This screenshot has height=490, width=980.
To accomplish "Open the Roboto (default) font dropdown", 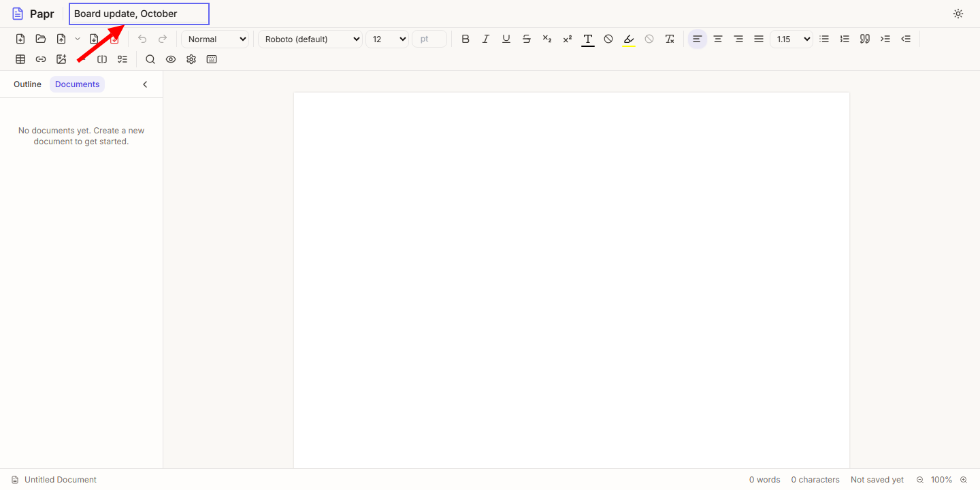I will point(310,39).
